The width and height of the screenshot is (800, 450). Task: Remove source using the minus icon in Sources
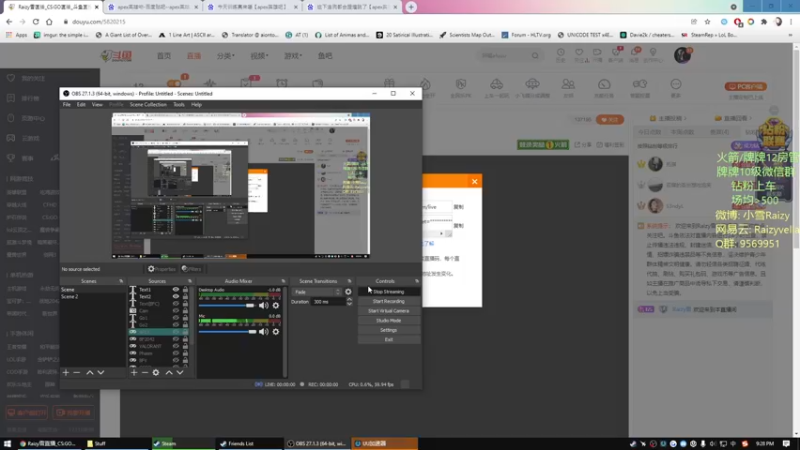[145, 373]
